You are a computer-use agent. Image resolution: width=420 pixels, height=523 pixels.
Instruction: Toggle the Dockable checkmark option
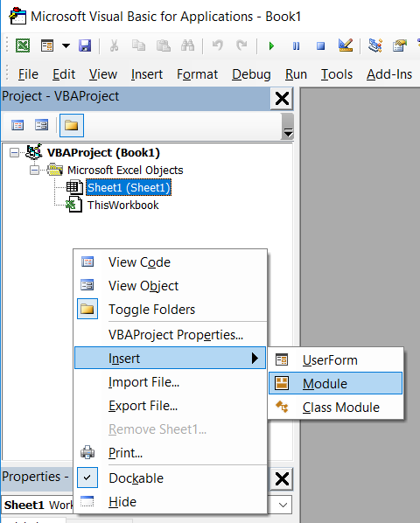136,478
